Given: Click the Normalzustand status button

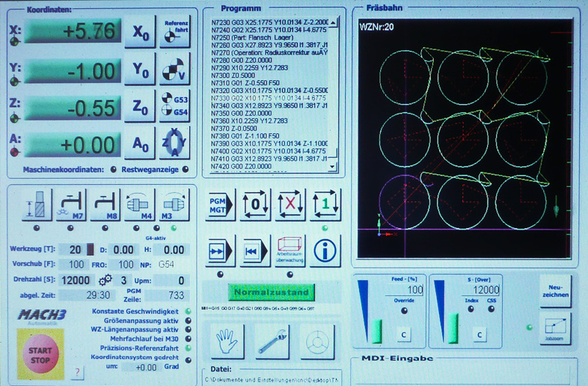Looking at the screenshot, I should pos(272,292).
